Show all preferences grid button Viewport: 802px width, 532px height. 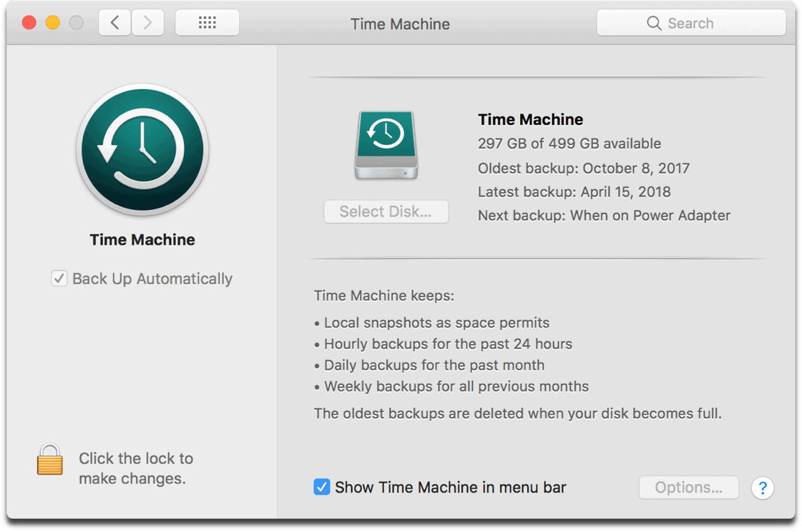click(x=207, y=23)
